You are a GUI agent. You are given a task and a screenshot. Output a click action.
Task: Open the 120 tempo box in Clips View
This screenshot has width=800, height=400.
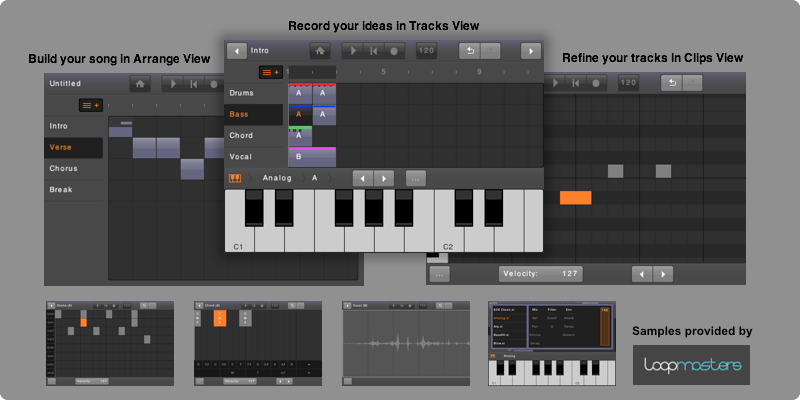[x=629, y=83]
